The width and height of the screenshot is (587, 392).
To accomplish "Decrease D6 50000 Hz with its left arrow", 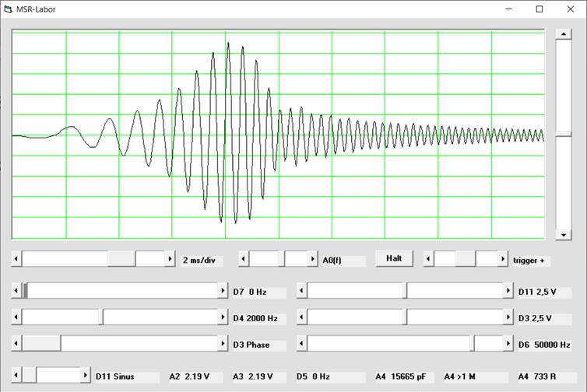I will pos(302,344).
